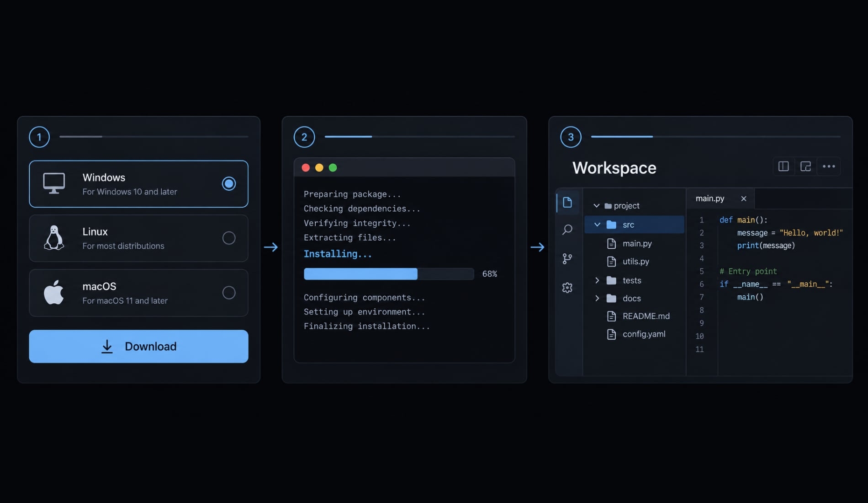Click the panel layout icon beside split
Screen dimensions: 868x503
click(x=806, y=166)
